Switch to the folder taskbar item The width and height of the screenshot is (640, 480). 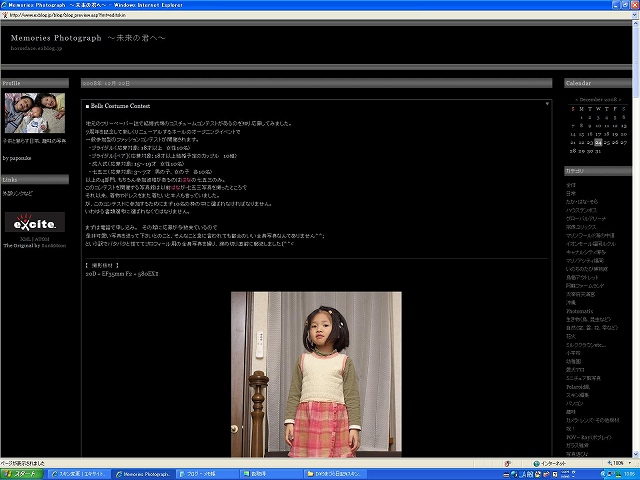coord(334,474)
